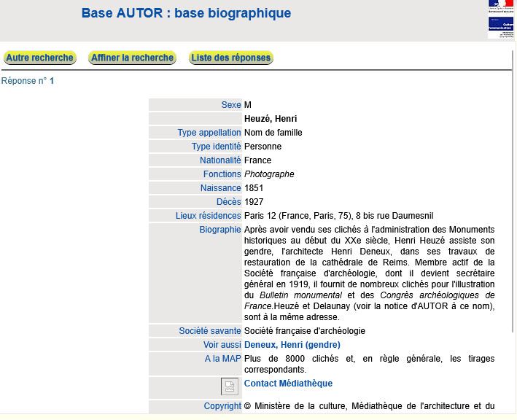The image size is (517, 420).
Task: Click the Lieux résidences field label
Action: tap(208, 216)
